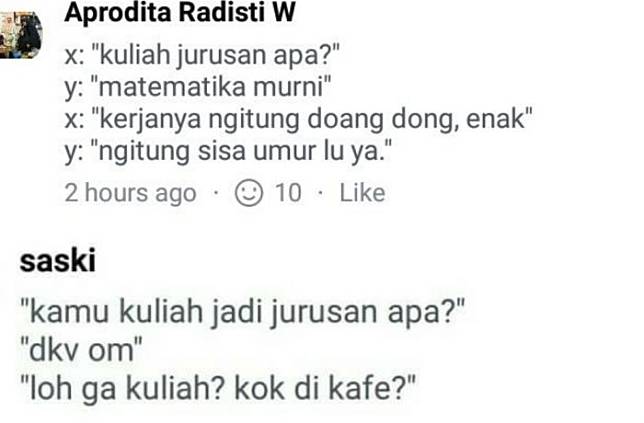644x423 pixels.
Task: Click the 2 hours ago timestamp
Action: [x=130, y=193]
